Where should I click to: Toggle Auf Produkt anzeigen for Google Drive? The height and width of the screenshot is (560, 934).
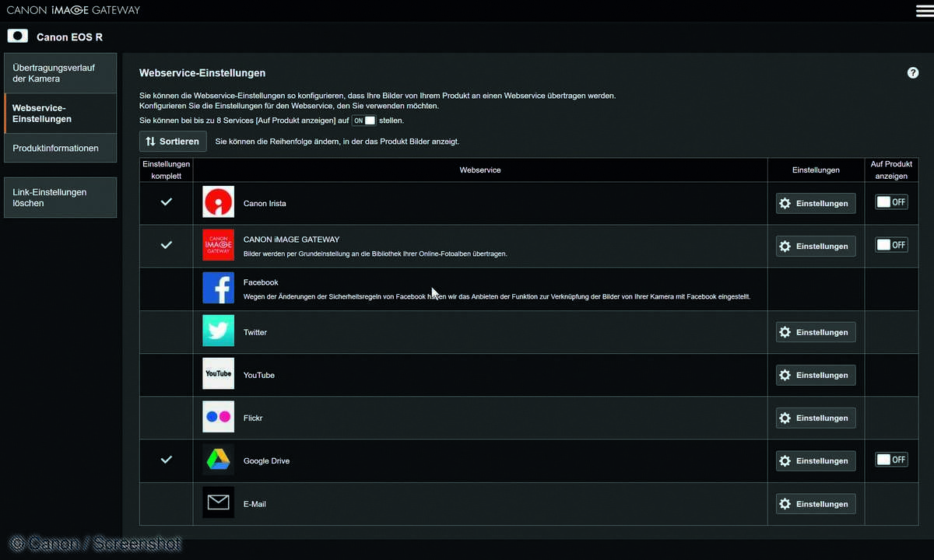coord(891,460)
